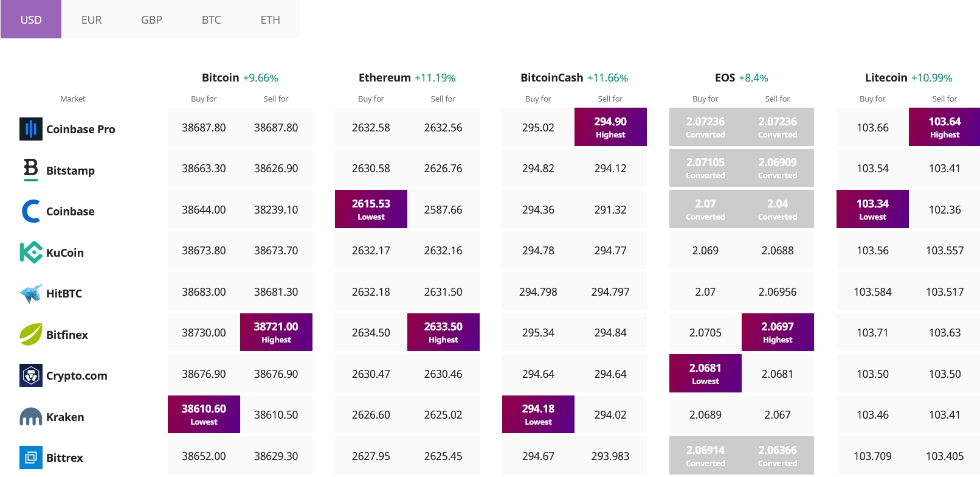
Task: Switch to the BTC currency tab
Action: pyautogui.click(x=211, y=19)
